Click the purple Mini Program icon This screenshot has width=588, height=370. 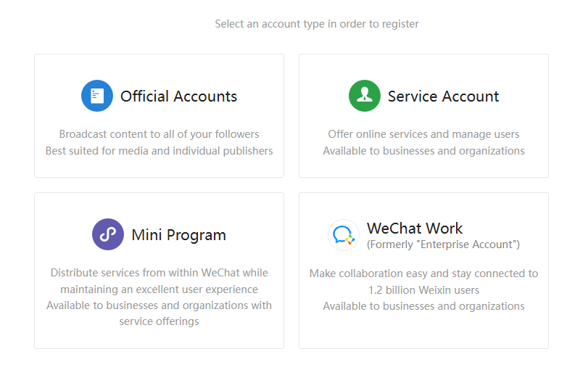[108, 234]
